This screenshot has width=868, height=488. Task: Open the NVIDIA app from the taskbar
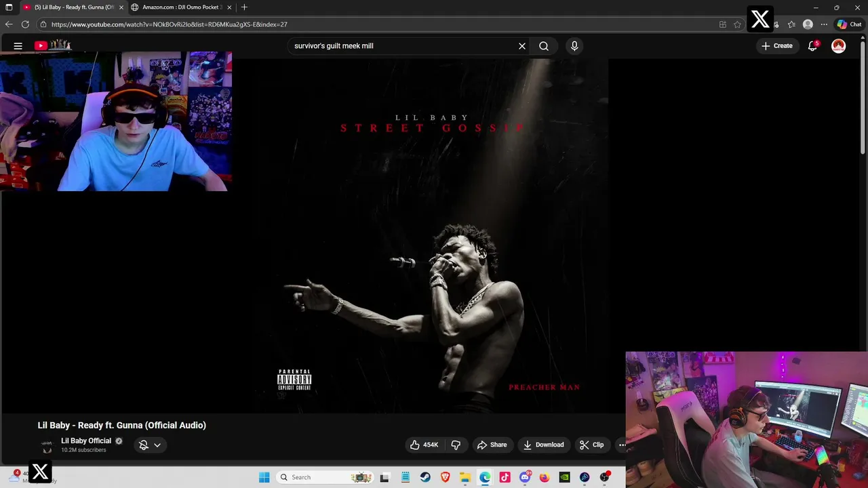pos(564,477)
